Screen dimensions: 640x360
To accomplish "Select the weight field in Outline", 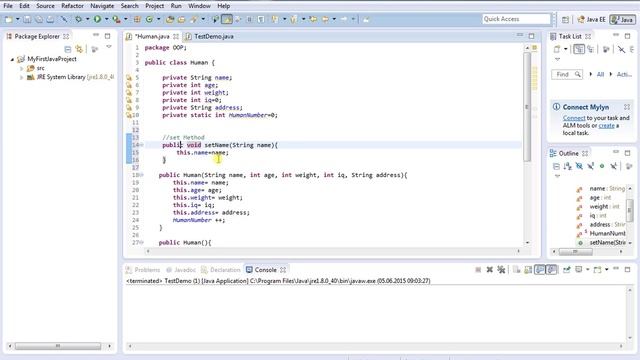I will [599, 207].
